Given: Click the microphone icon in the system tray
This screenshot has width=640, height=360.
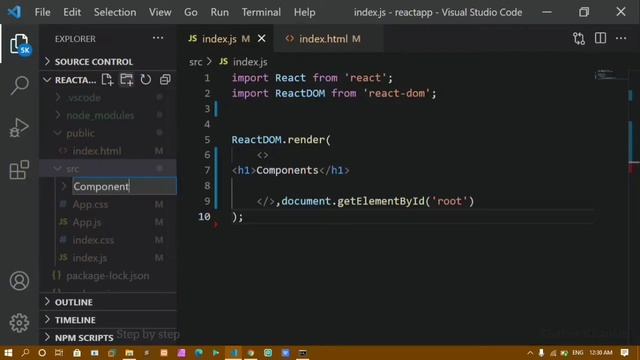Looking at the screenshot, I should point(541,353).
